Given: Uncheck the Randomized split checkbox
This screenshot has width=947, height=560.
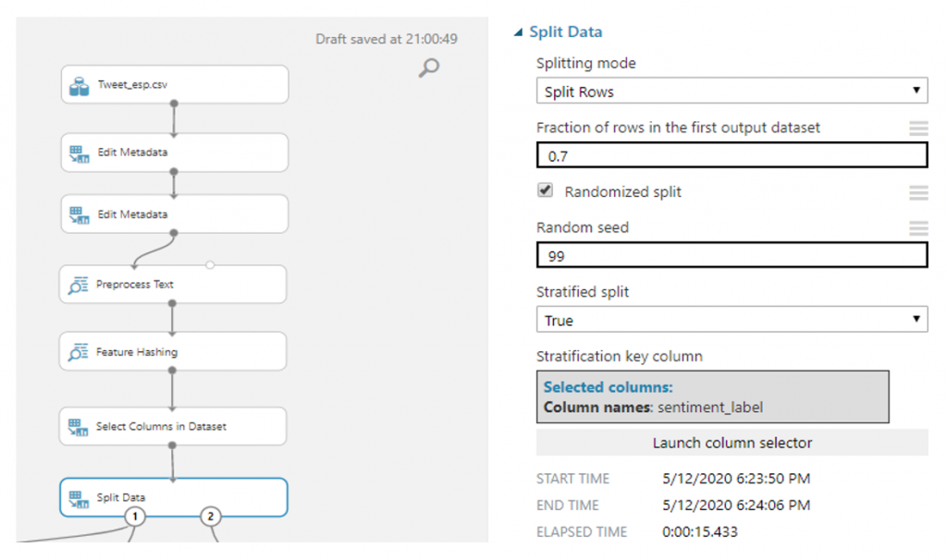Looking at the screenshot, I should pyautogui.click(x=547, y=191).
